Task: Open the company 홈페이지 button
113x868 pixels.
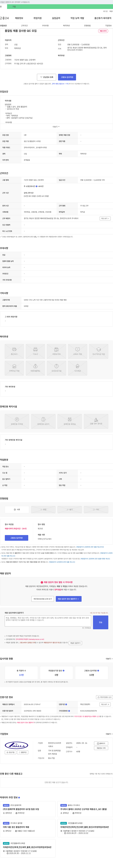Action: point(101,743)
